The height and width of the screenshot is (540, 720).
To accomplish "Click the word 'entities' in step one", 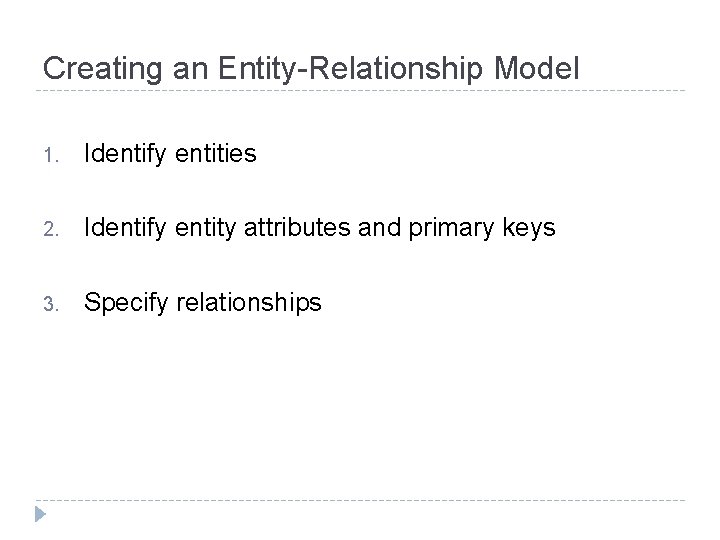I will point(214,154).
